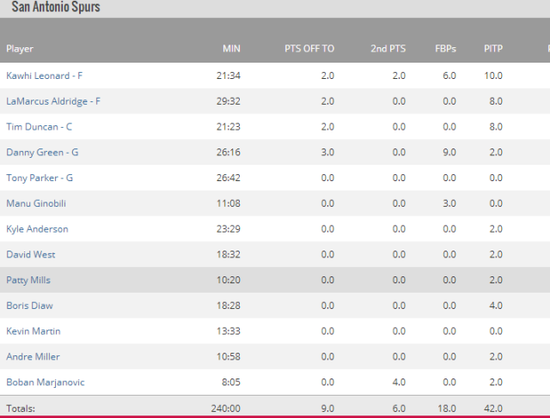Sort by the Player column header
Image resolution: width=550 pixels, height=418 pixels.
pos(20,49)
